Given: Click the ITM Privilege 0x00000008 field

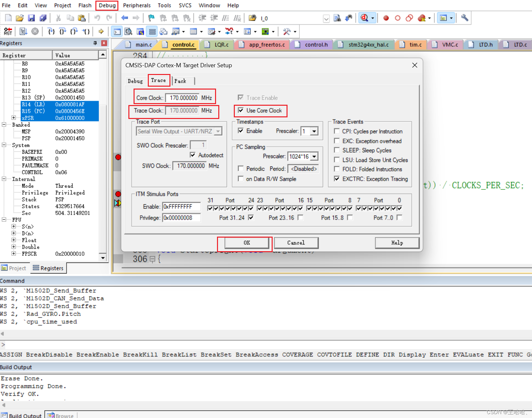Looking at the screenshot, I should click(181, 218).
